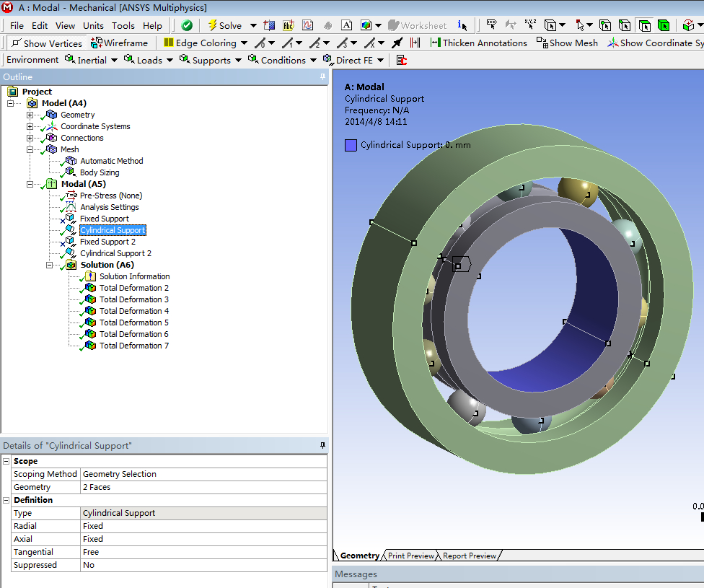Viewport: 704px width, 588px height.
Task: Click the Geometry cube icon in outline
Action: tap(51, 115)
